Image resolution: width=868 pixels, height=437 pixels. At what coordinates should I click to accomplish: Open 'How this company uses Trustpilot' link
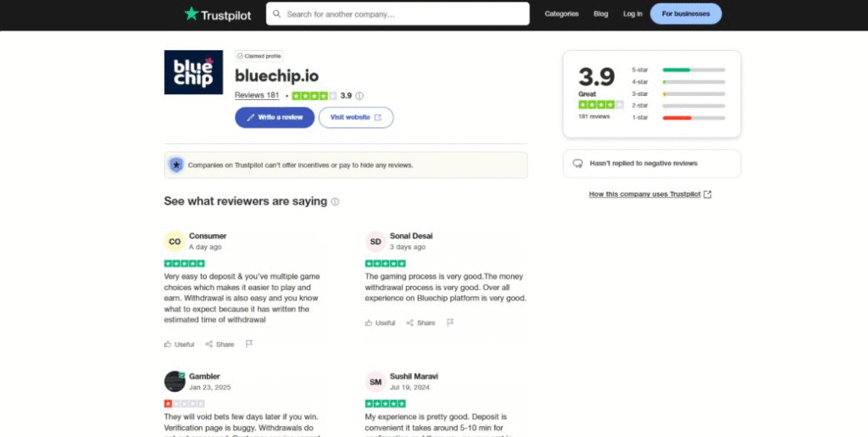[650, 194]
